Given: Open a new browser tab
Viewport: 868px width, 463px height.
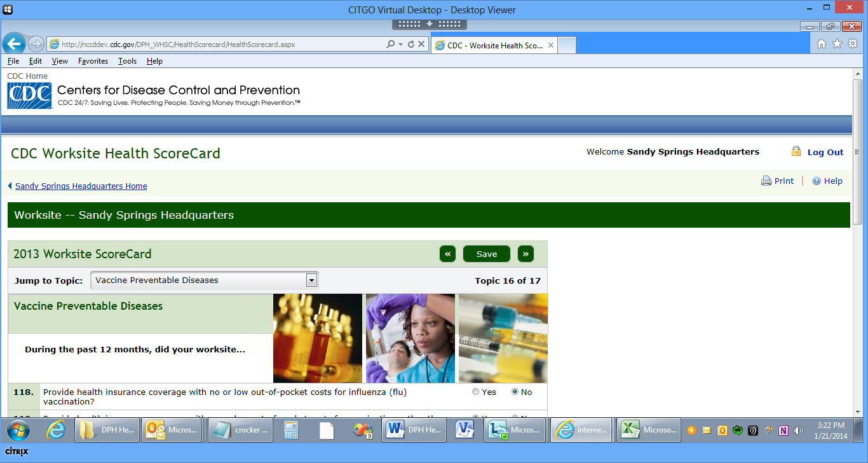Looking at the screenshot, I should 567,45.
